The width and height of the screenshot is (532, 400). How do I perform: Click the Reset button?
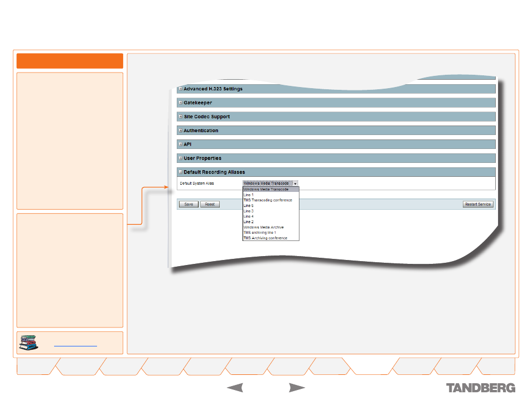click(210, 204)
